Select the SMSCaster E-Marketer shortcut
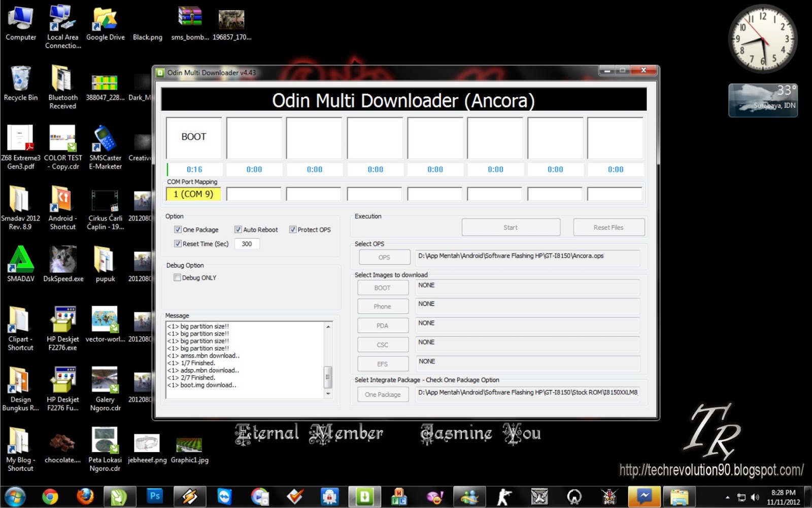 coord(105,148)
